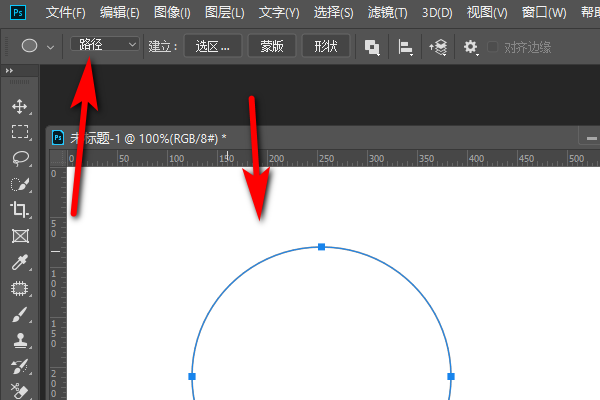Open the 文字(Y) menu
Viewport: 600px width, 400px height.
coord(279,13)
